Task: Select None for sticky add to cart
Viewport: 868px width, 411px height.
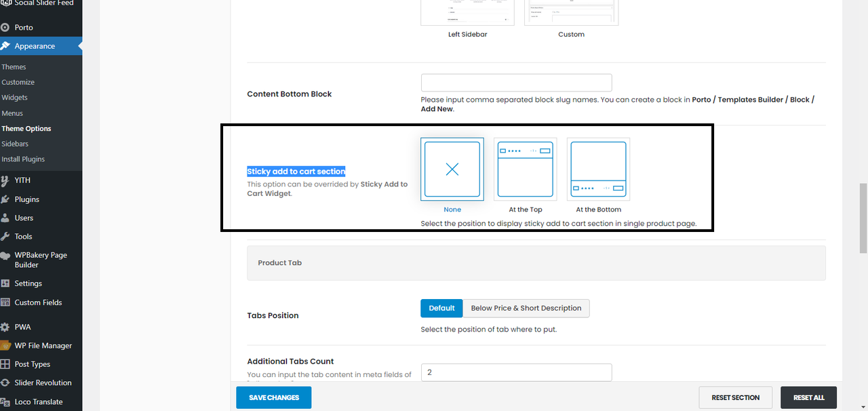Action: pyautogui.click(x=452, y=170)
